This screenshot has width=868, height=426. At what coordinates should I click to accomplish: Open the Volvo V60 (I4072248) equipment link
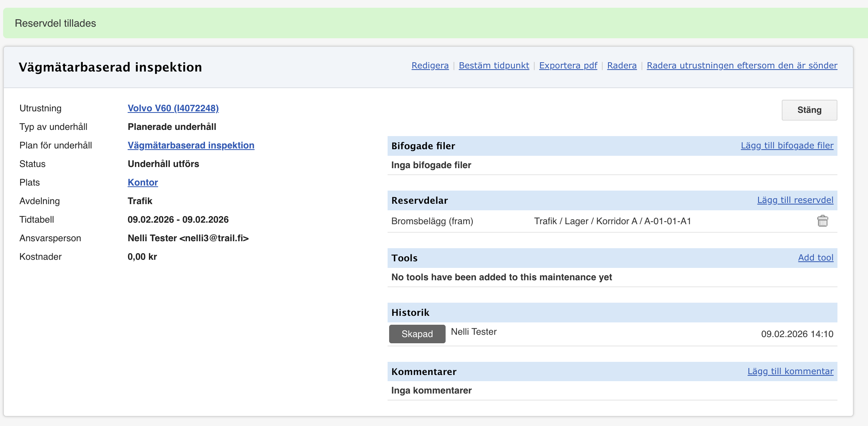[x=173, y=108]
